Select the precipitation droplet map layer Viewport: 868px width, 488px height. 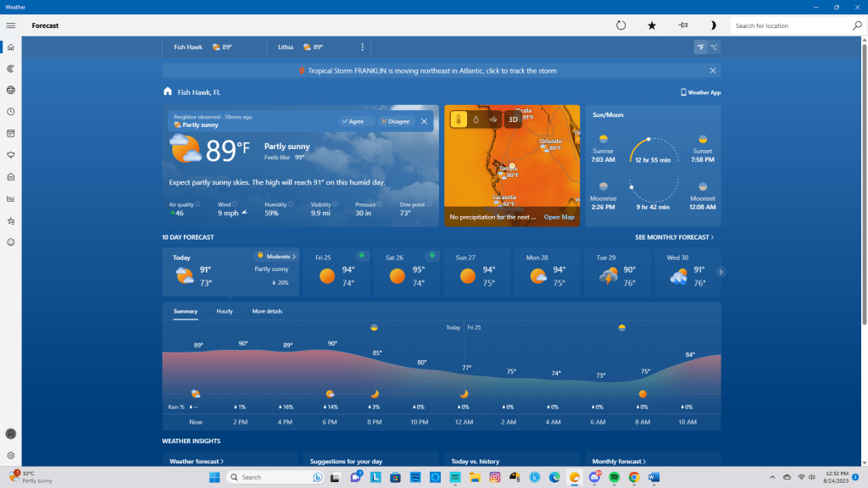[476, 119]
